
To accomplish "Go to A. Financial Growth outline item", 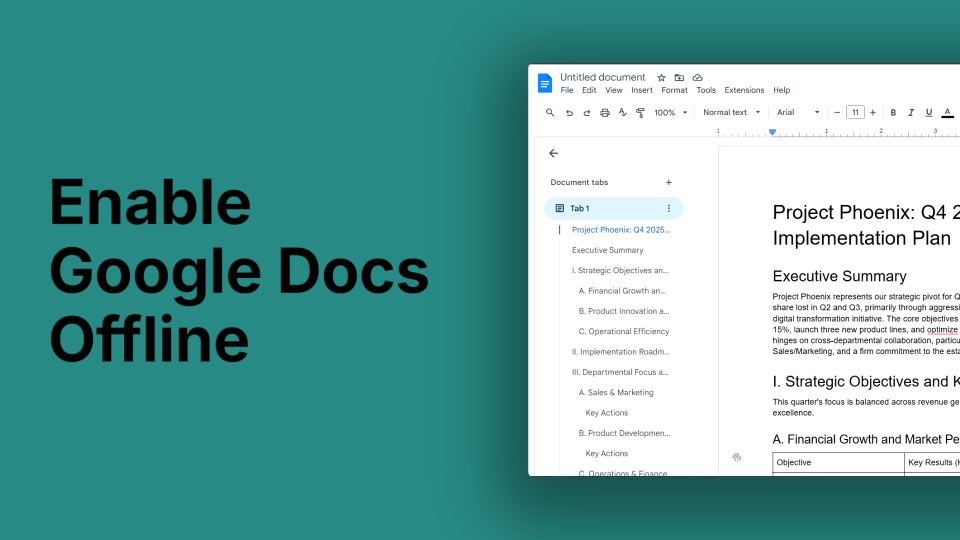I will [622, 291].
